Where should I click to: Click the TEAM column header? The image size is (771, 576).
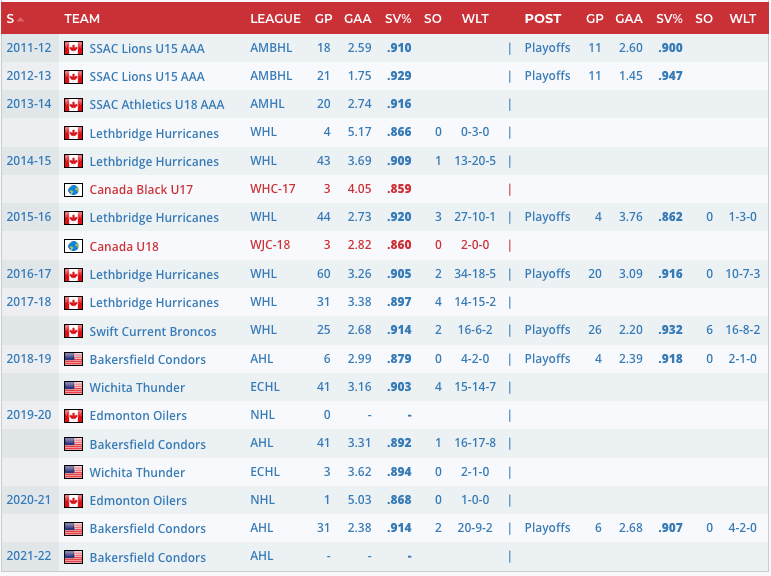click(82, 19)
